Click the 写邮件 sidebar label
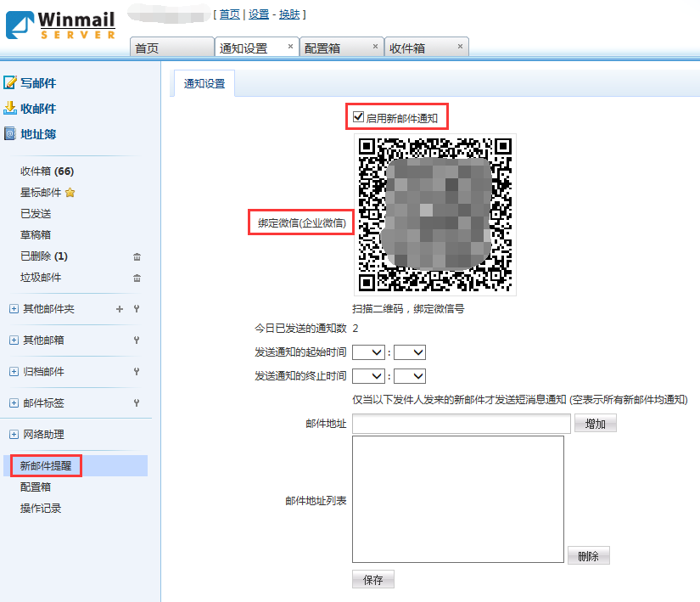Image resolution: width=700 pixels, height=602 pixels. tap(38, 83)
